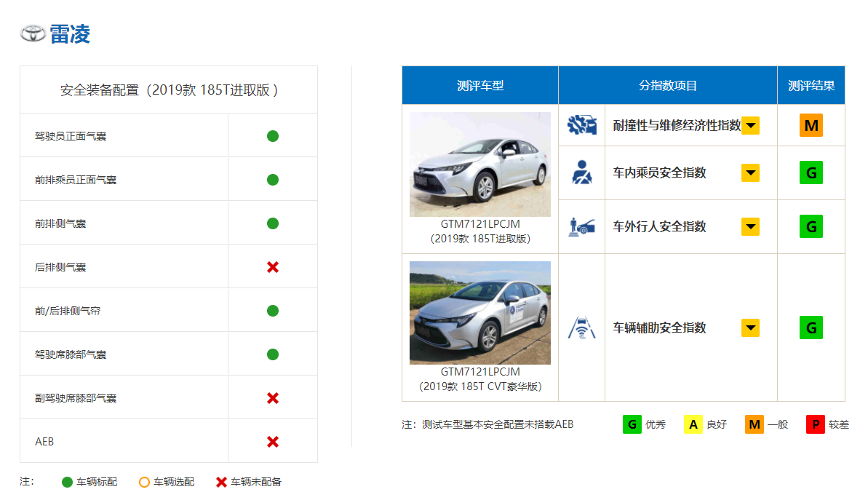Click the 前排乘员正面气囊 row label

pos(75,180)
